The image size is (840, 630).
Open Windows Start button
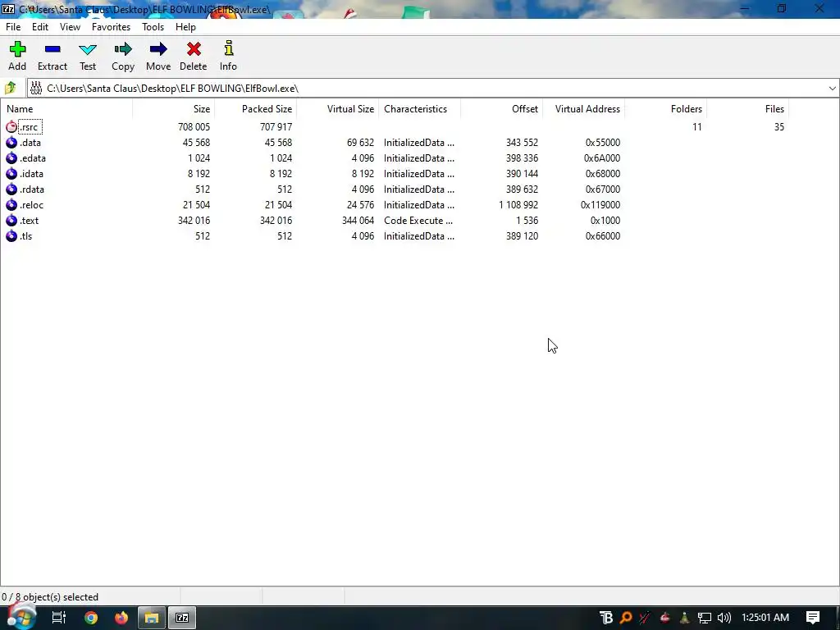21,617
